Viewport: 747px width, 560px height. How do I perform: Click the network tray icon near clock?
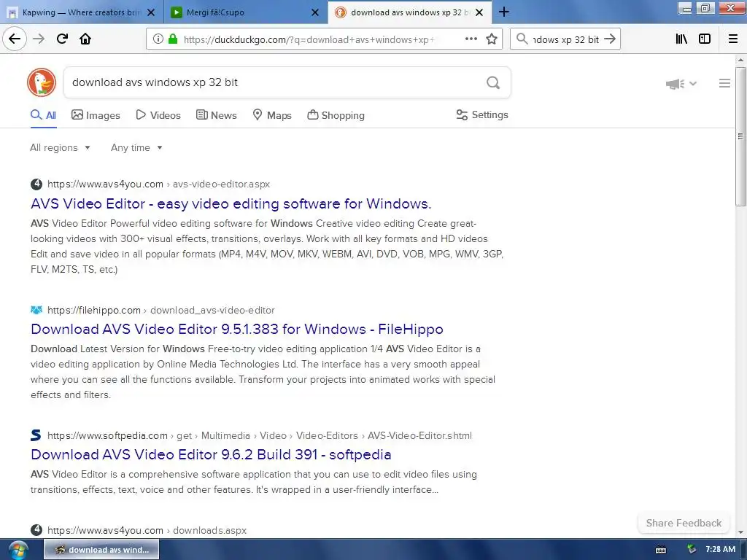[x=692, y=550]
